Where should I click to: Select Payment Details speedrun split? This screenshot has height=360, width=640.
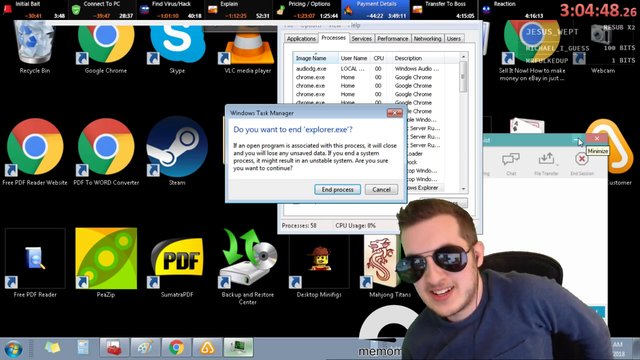(x=375, y=10)
